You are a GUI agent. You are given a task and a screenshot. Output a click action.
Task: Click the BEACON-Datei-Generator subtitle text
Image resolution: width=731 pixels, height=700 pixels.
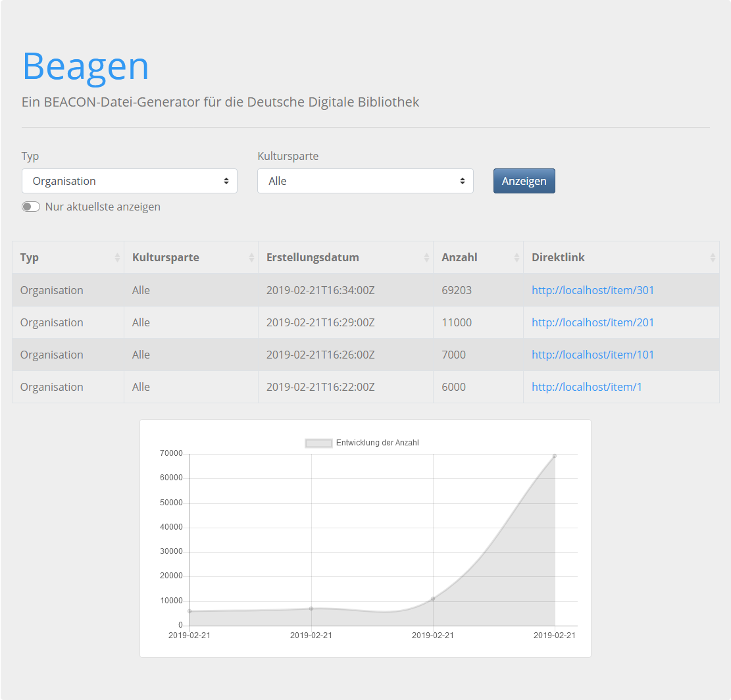220,101
